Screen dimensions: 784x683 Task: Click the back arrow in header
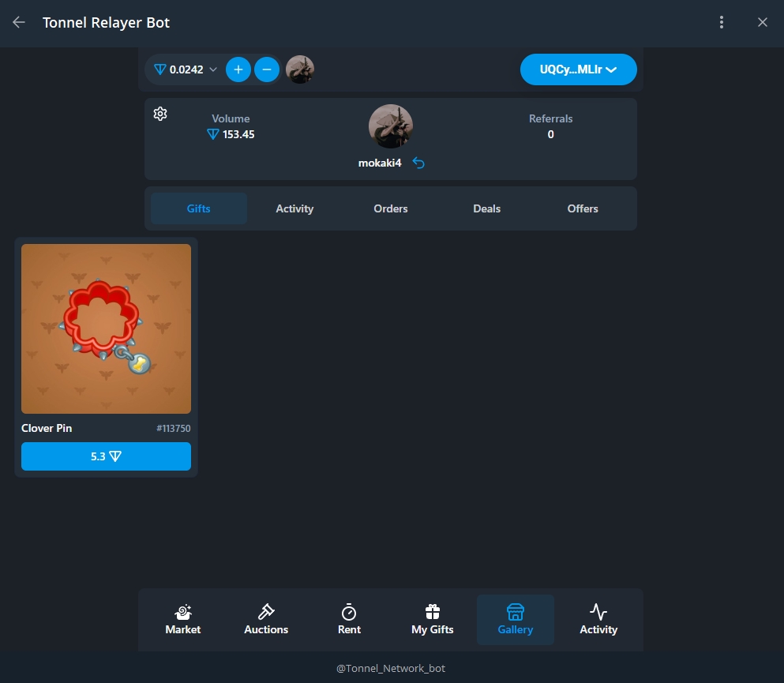pos(19,22)
